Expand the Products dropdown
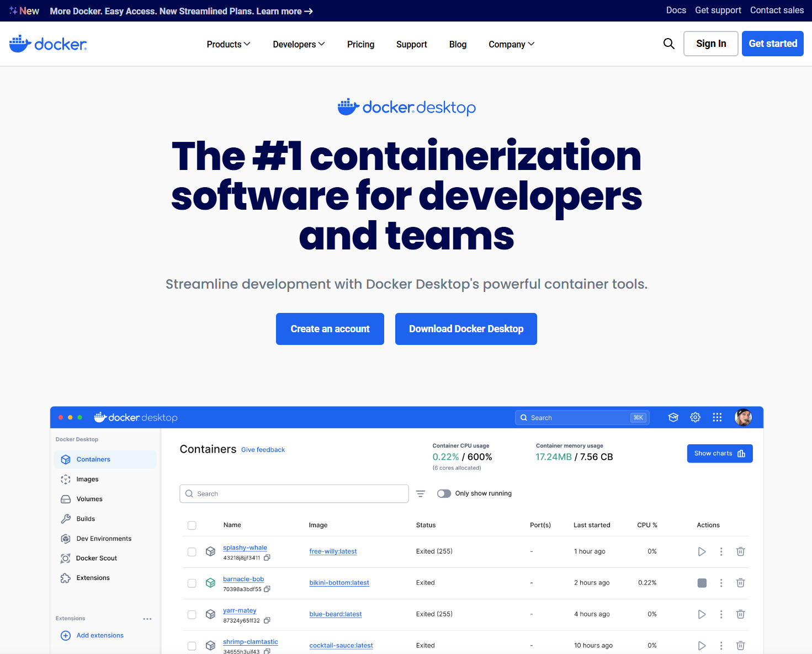The height and width of the screenshot is (654, 812). [x=228, y=44]
